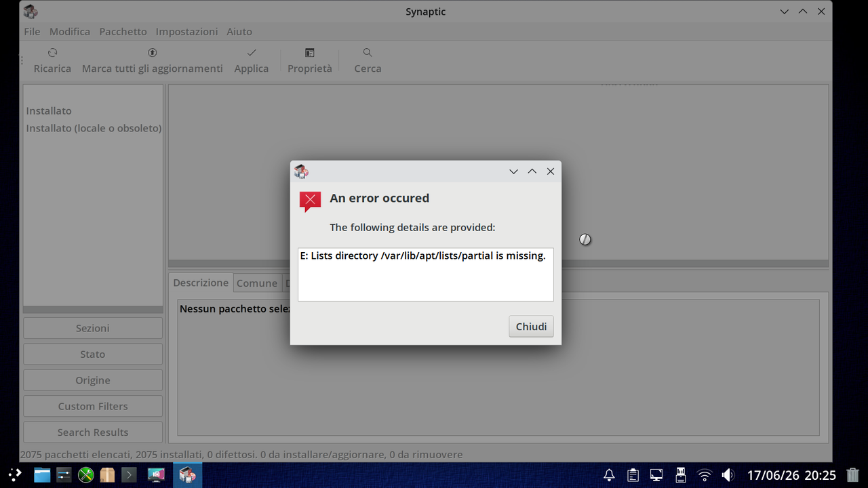The image size is (868, 488).
Task: Close the error dialog via title bar X
Action: (x=551, y=171)
